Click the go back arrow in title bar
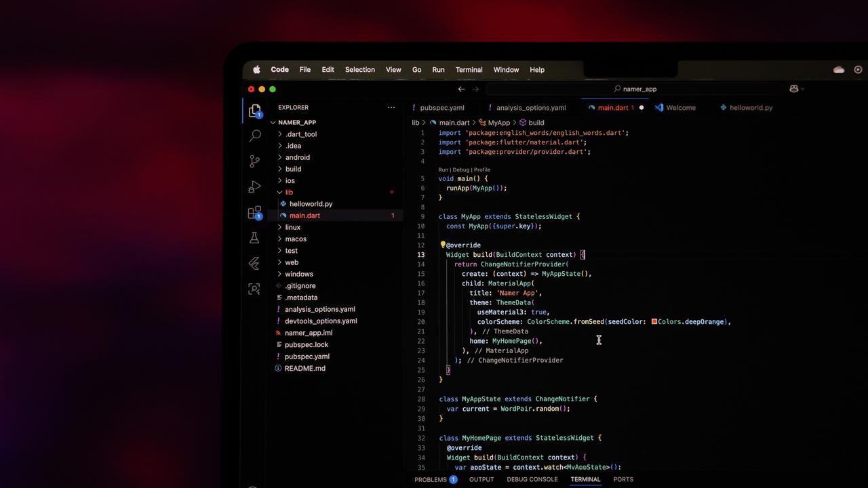Viewport: 868px width, 488px height. pyautogui.click(x=461, y=89)
